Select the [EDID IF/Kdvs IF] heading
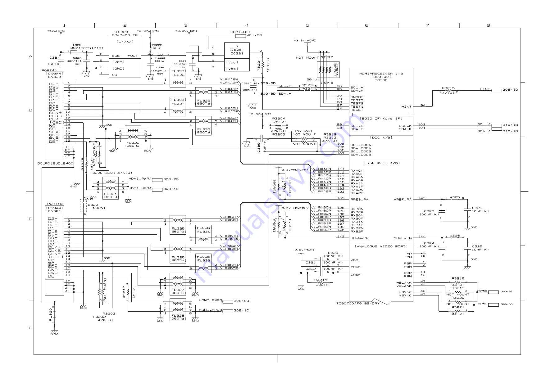The image size is (555, 392). [x=381, y=119]
